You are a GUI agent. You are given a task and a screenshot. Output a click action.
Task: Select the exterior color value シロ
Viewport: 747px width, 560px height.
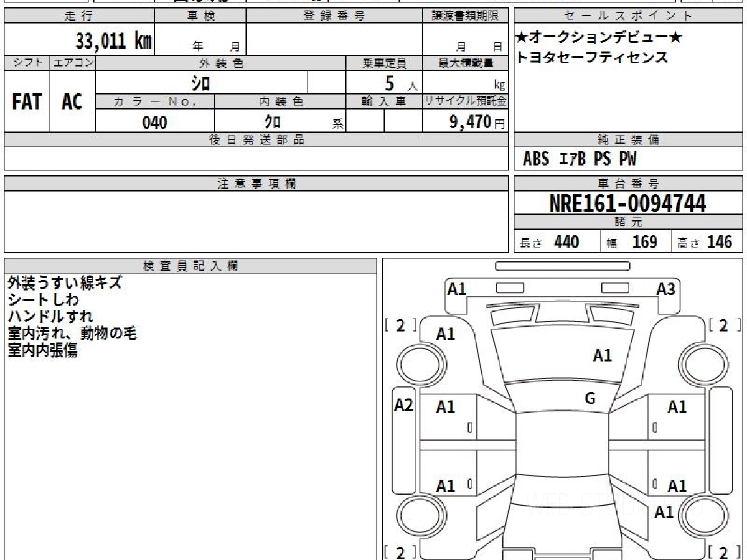[x=201, y=82]
